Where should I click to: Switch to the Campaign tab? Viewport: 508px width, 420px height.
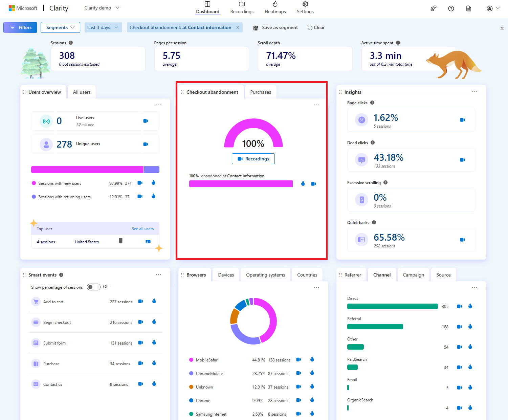(x=413, y=275)
